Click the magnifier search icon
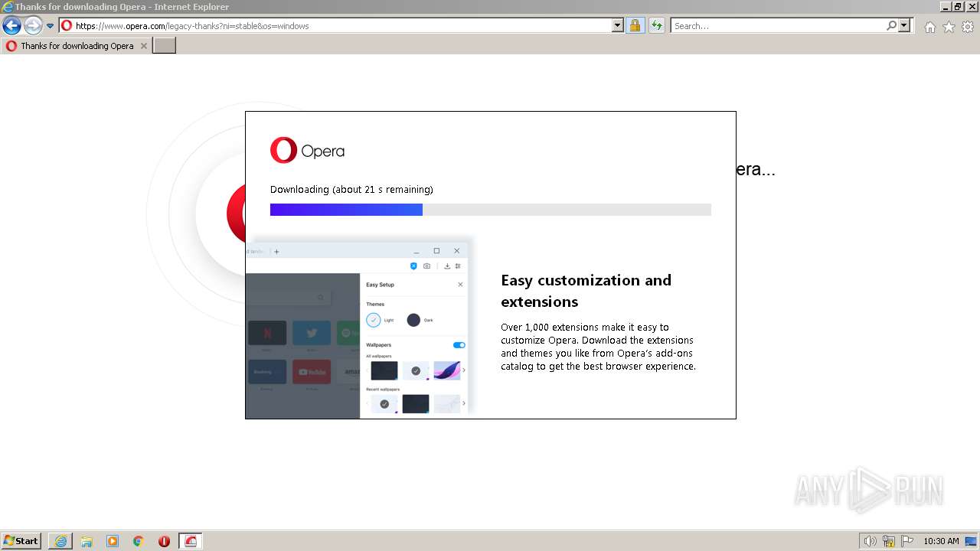Screen dimensions: 980x551 point(891,25)
